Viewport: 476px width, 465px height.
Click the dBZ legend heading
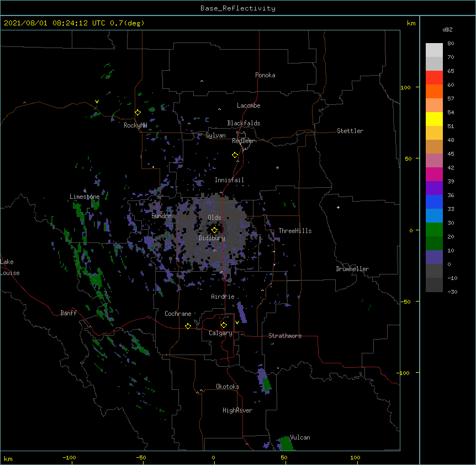447,29
